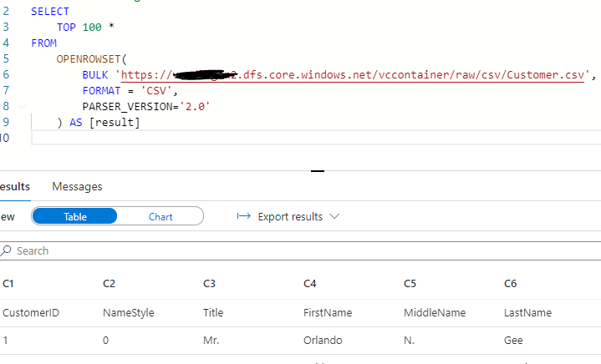Open the Results tab
Screen dimensions: 601x364
tap(14, 186)
